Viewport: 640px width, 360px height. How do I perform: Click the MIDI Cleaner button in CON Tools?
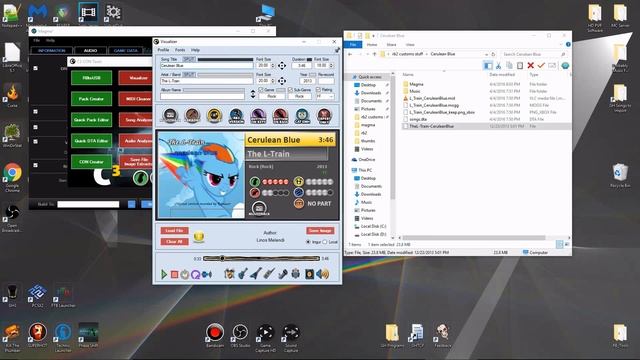[136, 99]
